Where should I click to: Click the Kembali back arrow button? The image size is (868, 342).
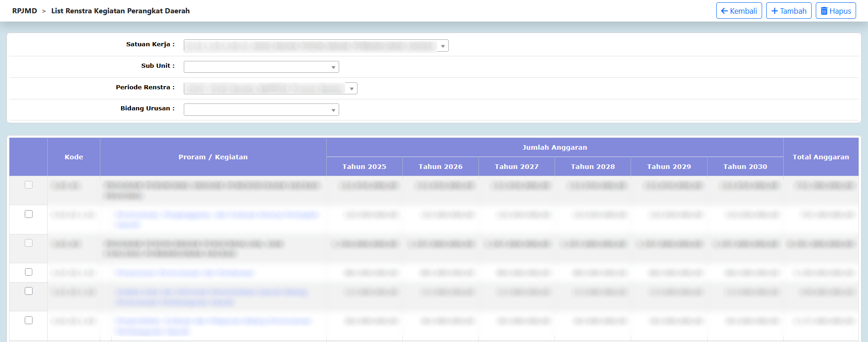pyautogui.click(x=739, y=11)
